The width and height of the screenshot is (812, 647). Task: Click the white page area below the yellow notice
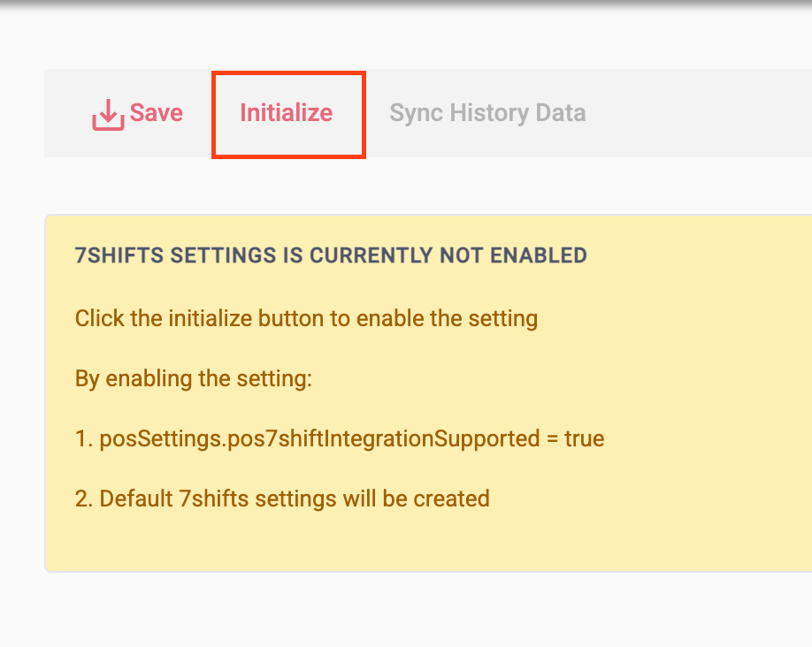pyautogui.click(x=425, y=610)
